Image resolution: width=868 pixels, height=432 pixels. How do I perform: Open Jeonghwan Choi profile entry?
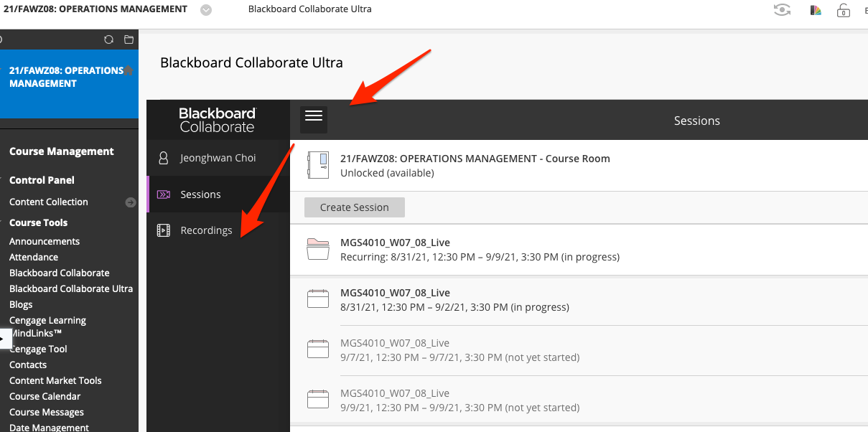point(218,158)
